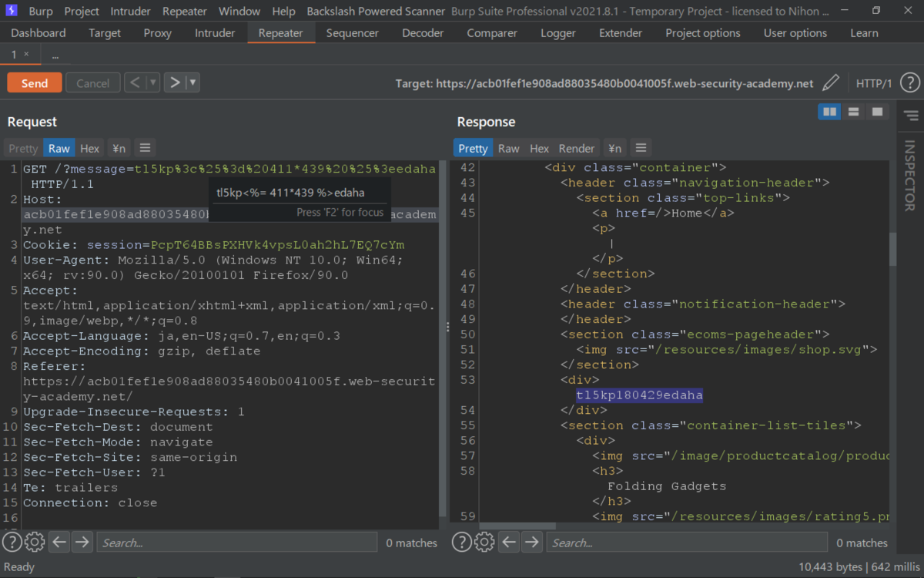Open the Intruder menu
The height and width of the screenshot is (578, 924).
(x=131, y=12)
